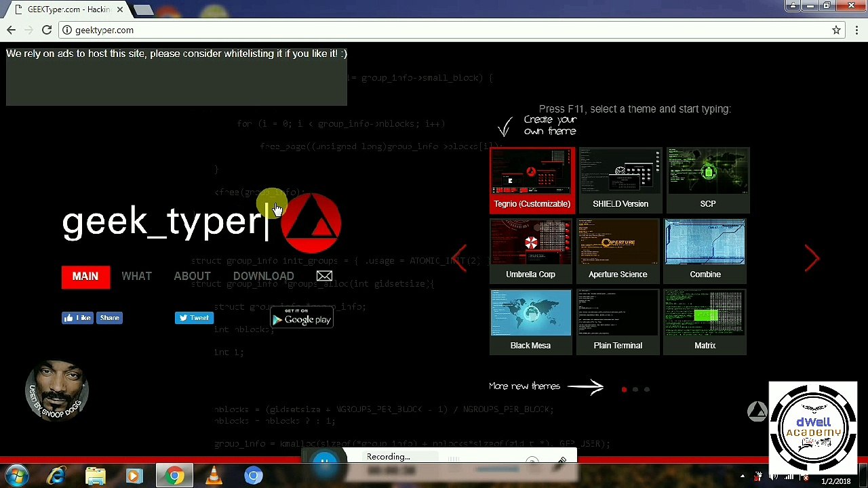Open a new browser tab
The width and height of the screenshot is (868, 488).
click(x=143, y=9)
